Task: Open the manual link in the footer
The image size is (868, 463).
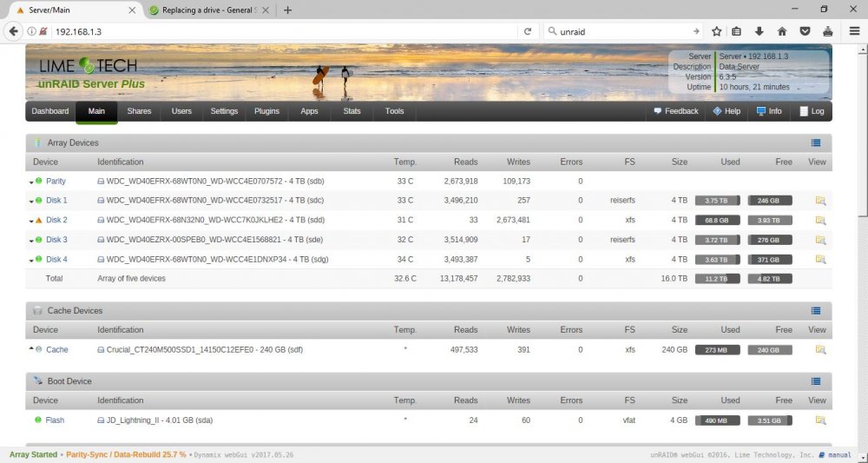Action: 839,455
